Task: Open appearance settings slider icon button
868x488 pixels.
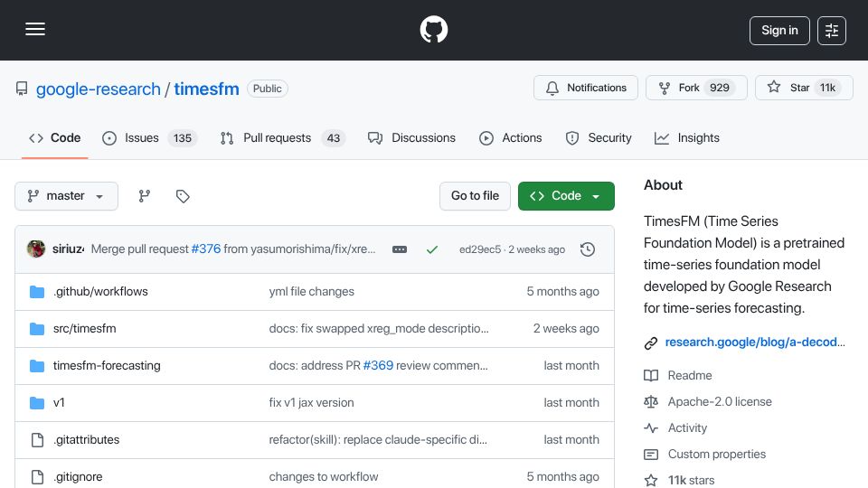Action: click(832, 31)
